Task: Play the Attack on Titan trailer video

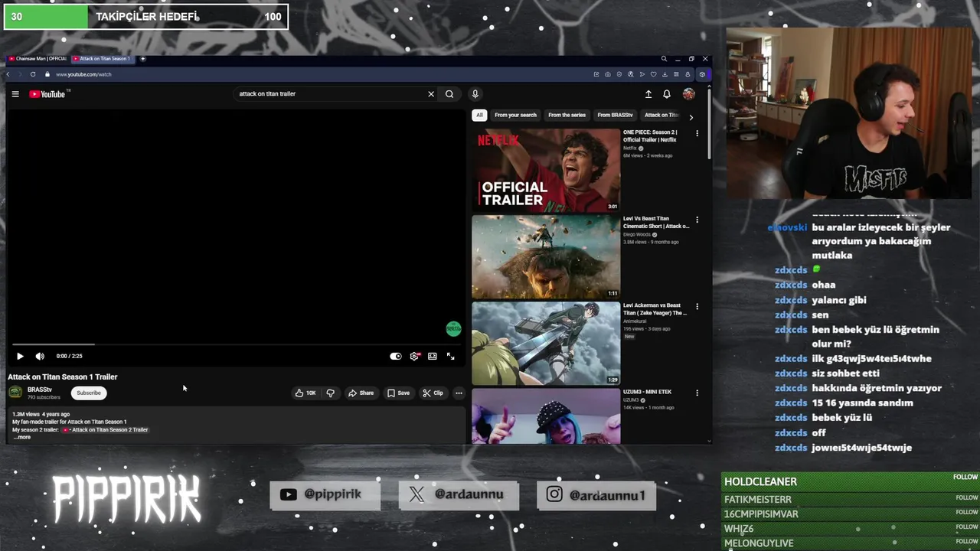Action: pyautogui.click(x=20, y=356)
